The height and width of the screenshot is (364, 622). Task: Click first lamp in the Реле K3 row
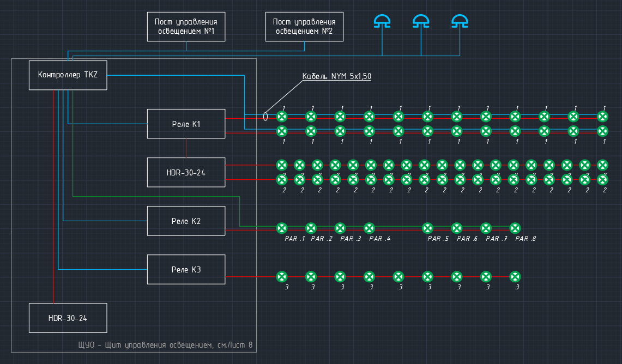click(282, 277)
